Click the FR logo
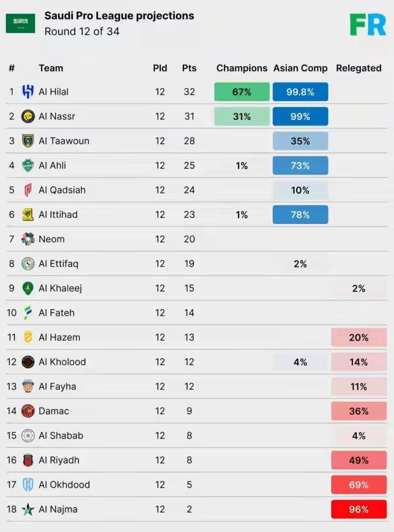The image size is (394, 532). click(368, 24)
